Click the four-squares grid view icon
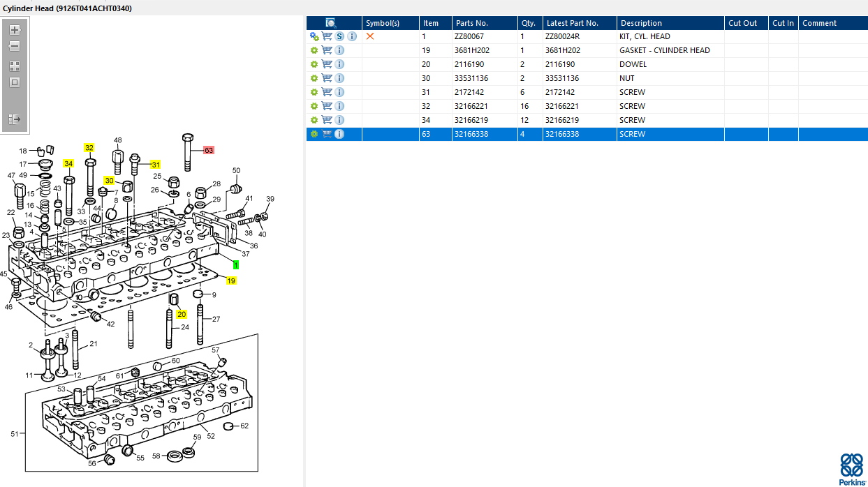The width and height of the screenshot is (868, 487). click(15, 66)
